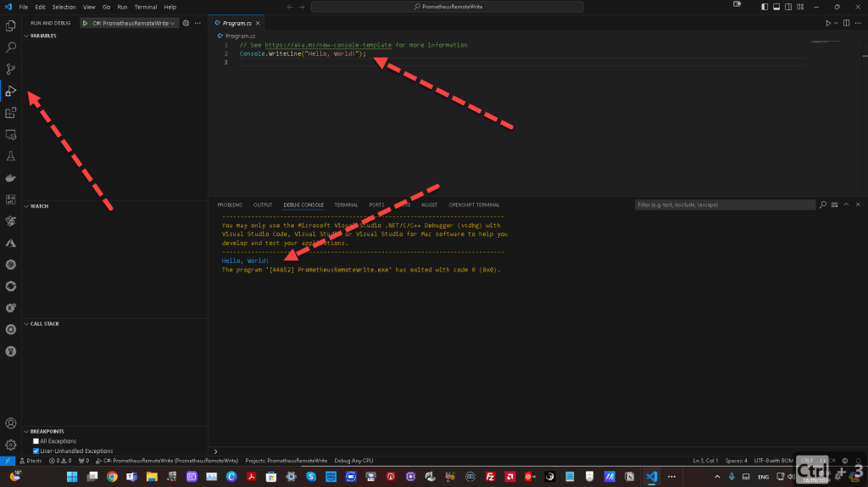Open the Terminal menu

(146, 7)
